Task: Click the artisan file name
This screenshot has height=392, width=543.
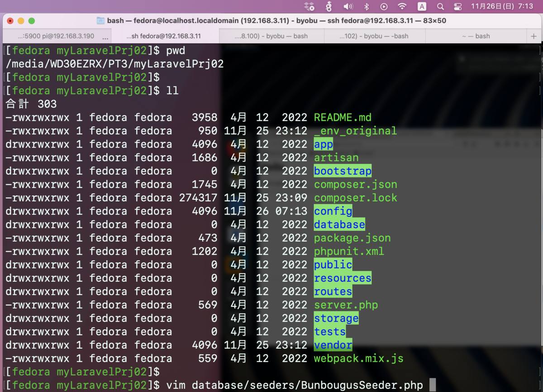Action: tap(336, 158)
